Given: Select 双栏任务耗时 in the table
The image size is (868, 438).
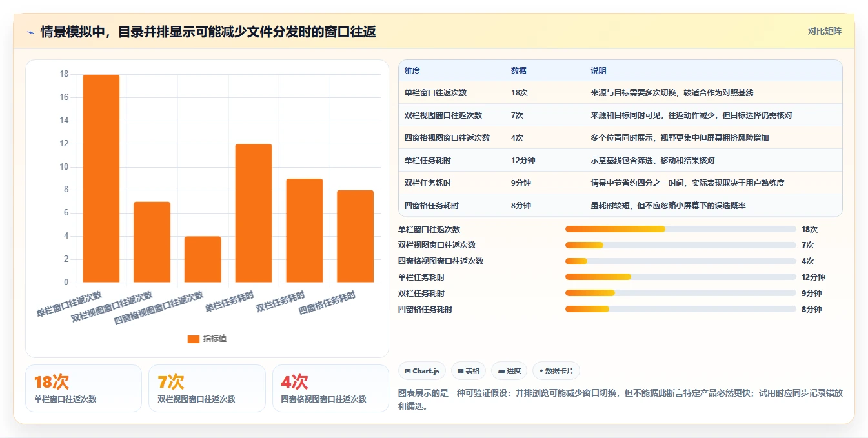Looking at the screenshot, I should pos(428,183).
